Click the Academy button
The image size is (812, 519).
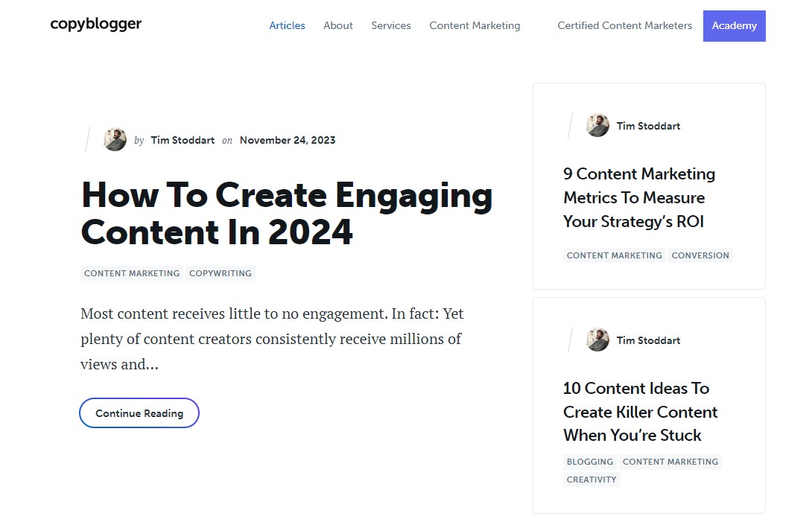pyautogui.click(x=734, y=26)
